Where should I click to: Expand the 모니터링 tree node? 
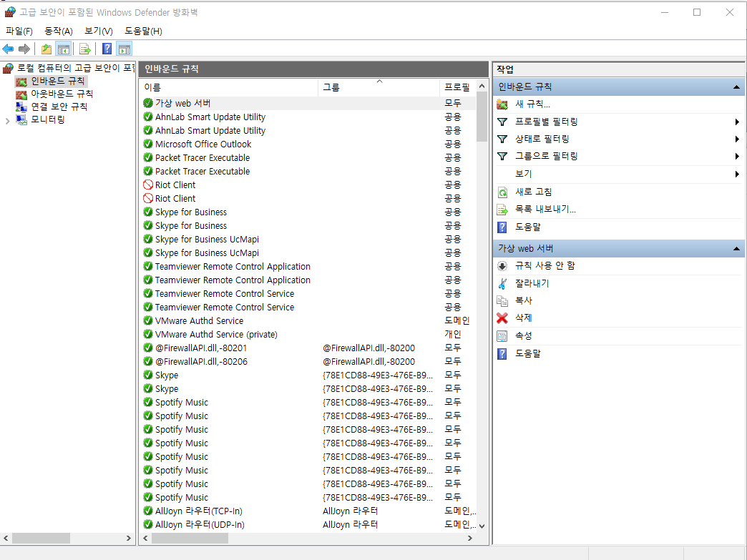coord(7,121)
